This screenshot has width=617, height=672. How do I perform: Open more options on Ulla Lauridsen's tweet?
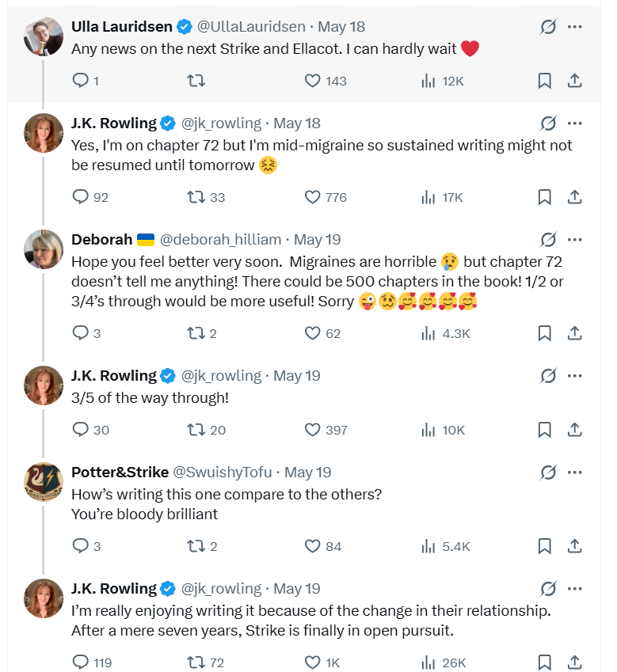tap(574, 27)
